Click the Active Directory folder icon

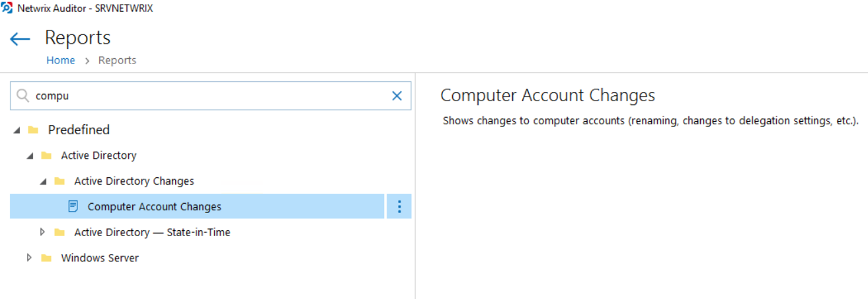click(x=46, y=155)
